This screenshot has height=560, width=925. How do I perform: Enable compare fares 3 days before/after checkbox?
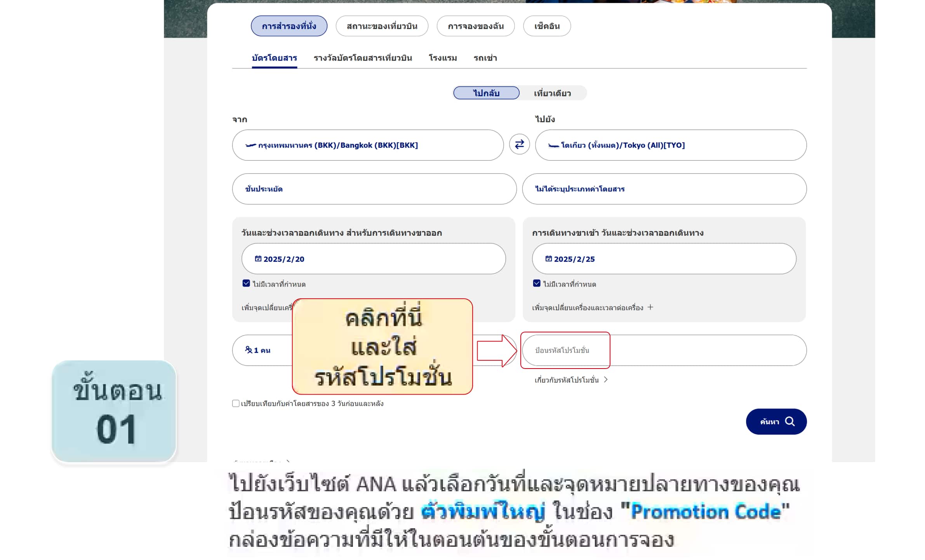tap(236, 403)
